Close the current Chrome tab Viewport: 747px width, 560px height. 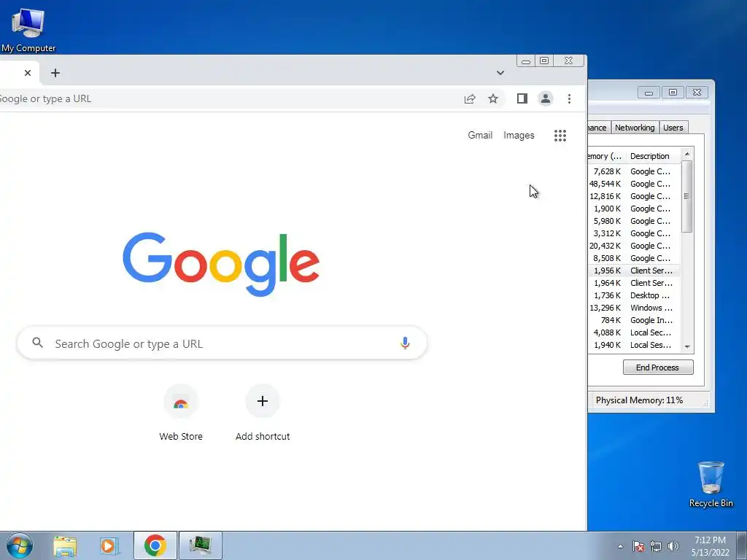28,73
